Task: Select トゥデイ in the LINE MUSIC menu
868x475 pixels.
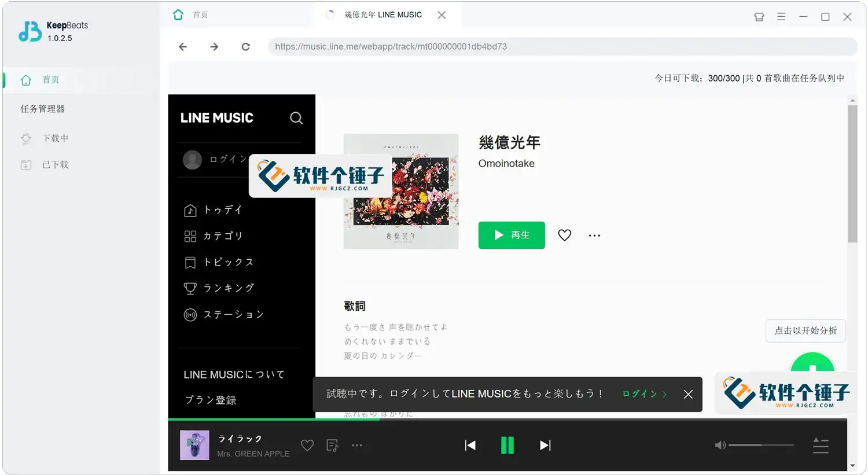Action: click(222, 209)
